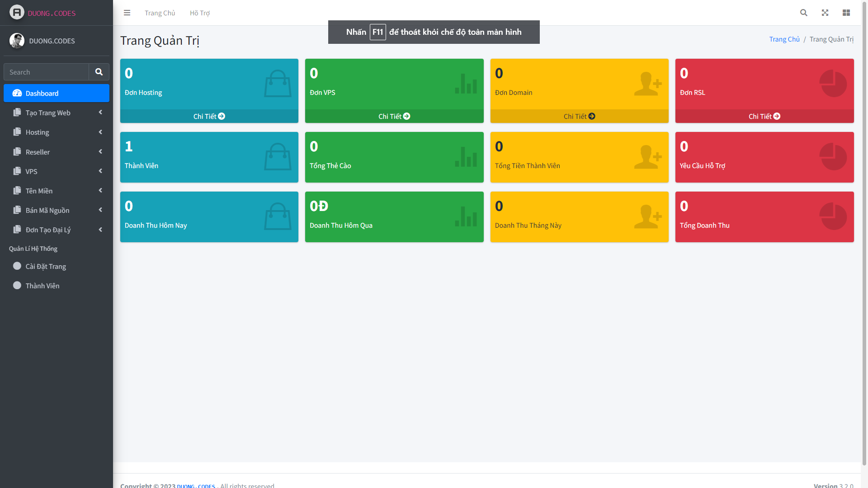Click the Trang Chủ breadcrumb link

click(784, 39)
